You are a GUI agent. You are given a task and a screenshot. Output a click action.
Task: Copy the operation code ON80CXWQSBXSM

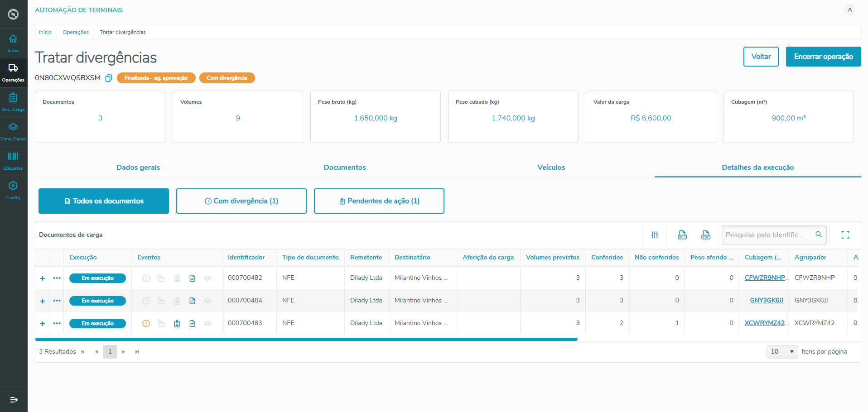tap(109, 78)
